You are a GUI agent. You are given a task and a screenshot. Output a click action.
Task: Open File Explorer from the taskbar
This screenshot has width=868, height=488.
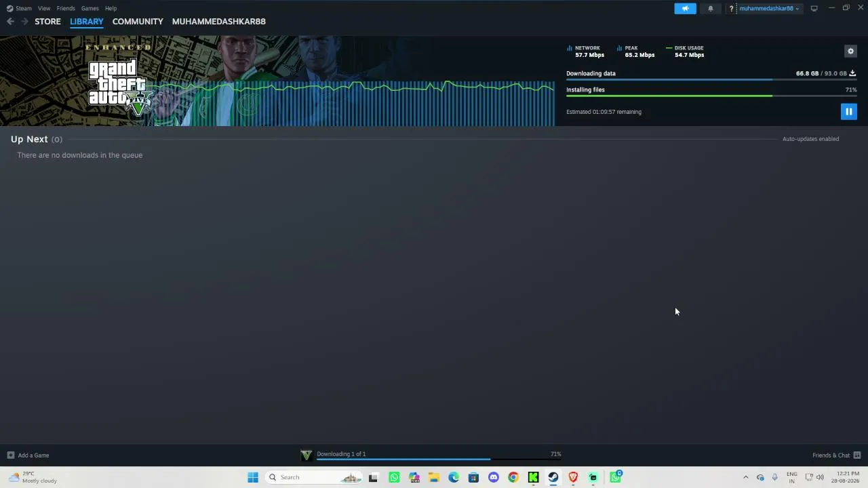[434, 477]
